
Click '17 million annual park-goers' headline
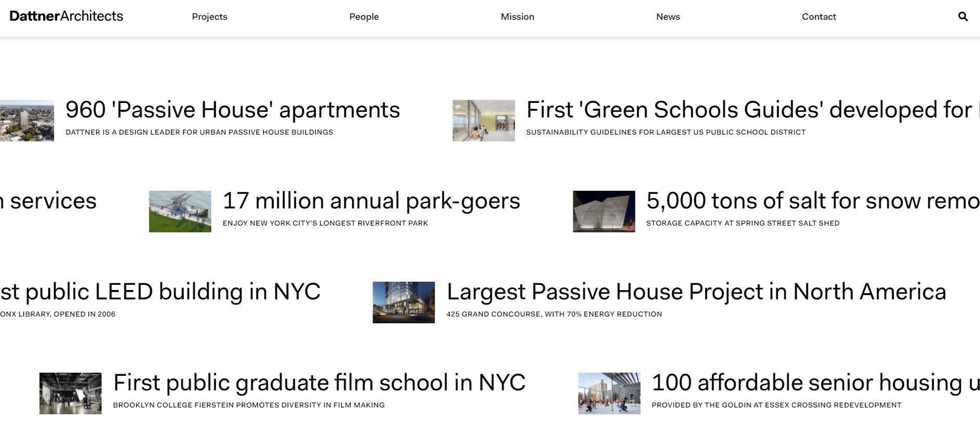tap(371, 201)
